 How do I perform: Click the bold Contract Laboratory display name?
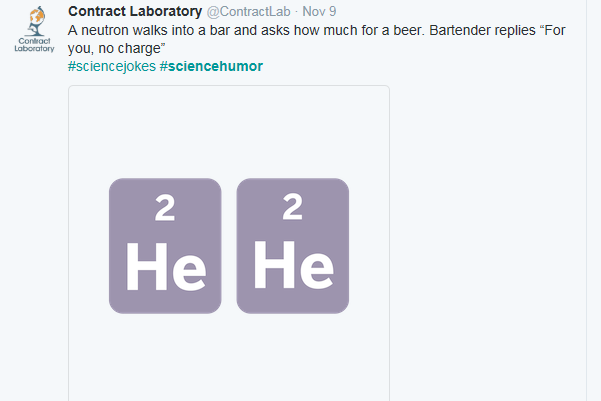pos(135,12)
